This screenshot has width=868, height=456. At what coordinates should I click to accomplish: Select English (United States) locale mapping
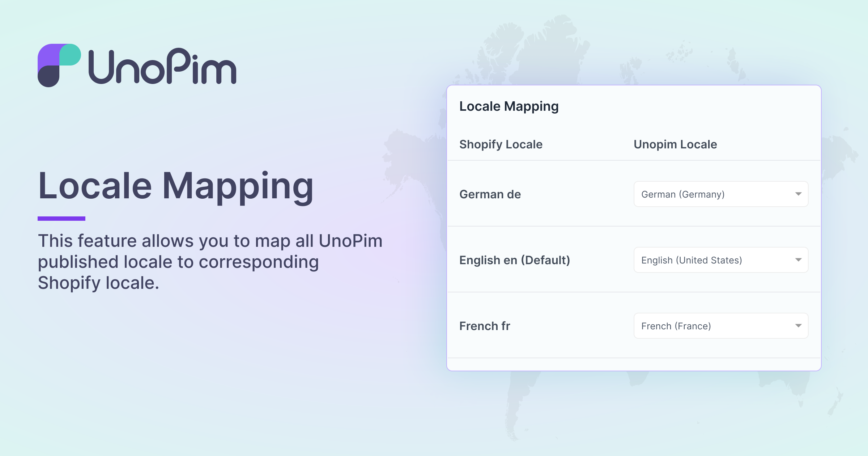click(721, 260)
